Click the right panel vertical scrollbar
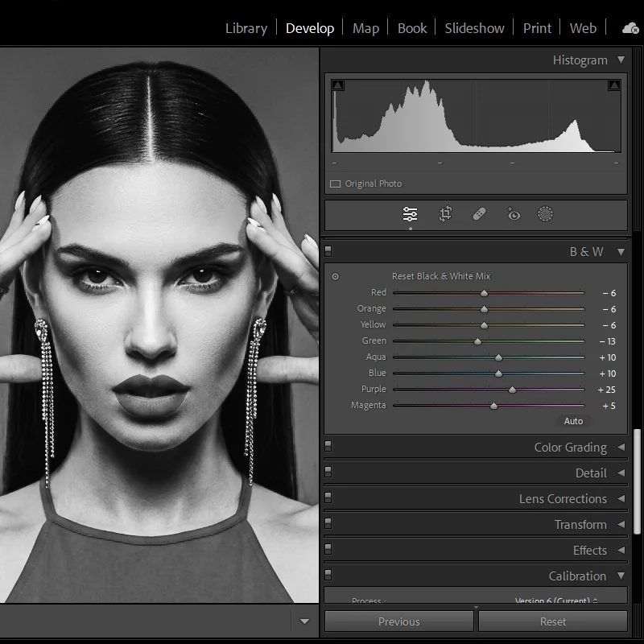644x644 pixels. click(637, 481)
